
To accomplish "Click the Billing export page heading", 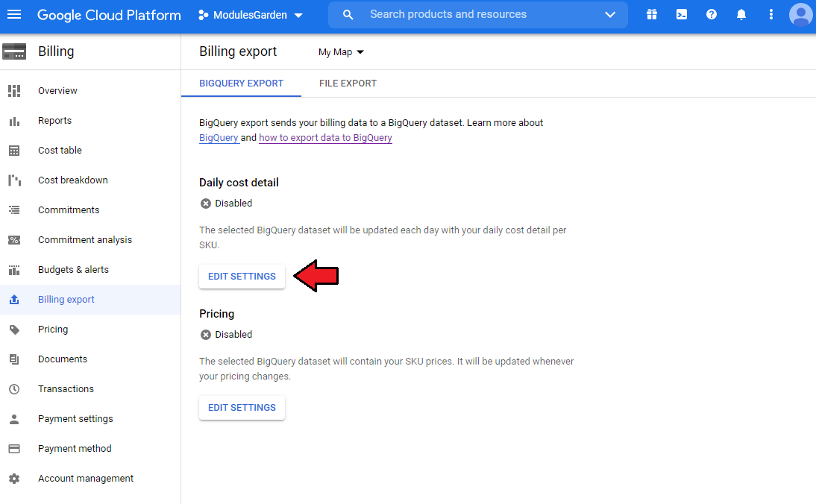I will (x=238, y=51).
